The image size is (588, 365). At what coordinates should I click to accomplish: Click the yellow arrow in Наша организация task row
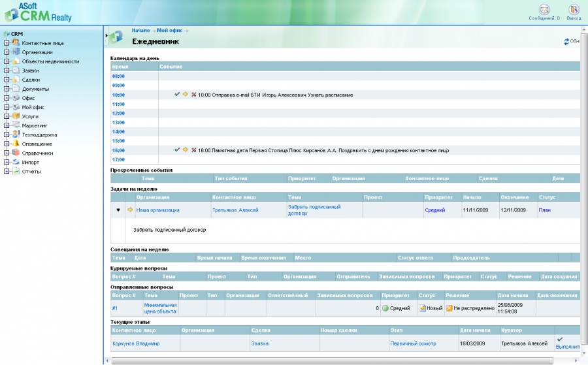(x=130, y=210)
